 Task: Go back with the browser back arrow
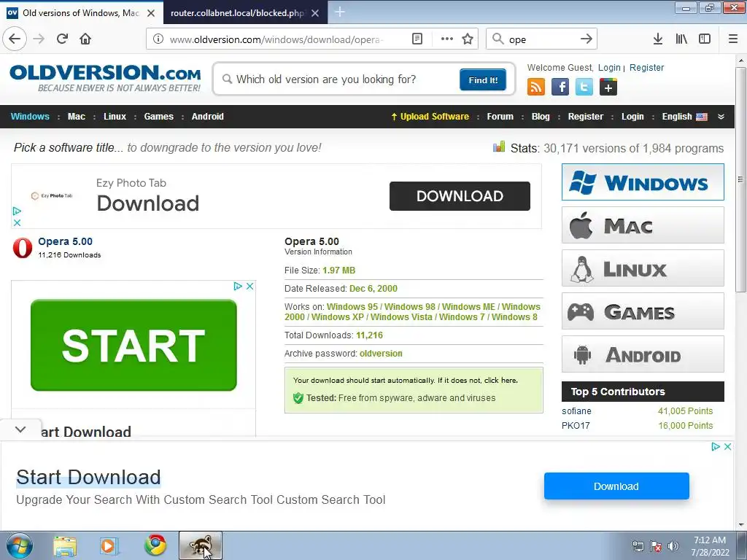[15, 39]
